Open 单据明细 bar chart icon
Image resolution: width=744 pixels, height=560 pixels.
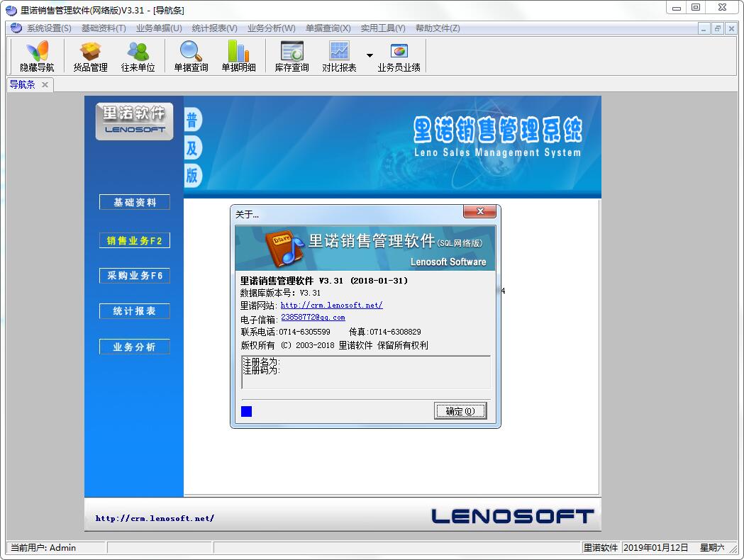click(x=239, y=56)
